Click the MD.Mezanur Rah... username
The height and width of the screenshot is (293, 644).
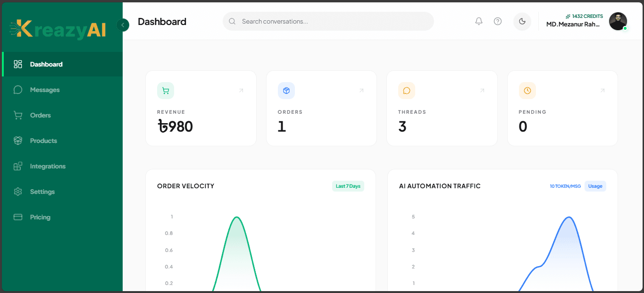click(573, 25)
